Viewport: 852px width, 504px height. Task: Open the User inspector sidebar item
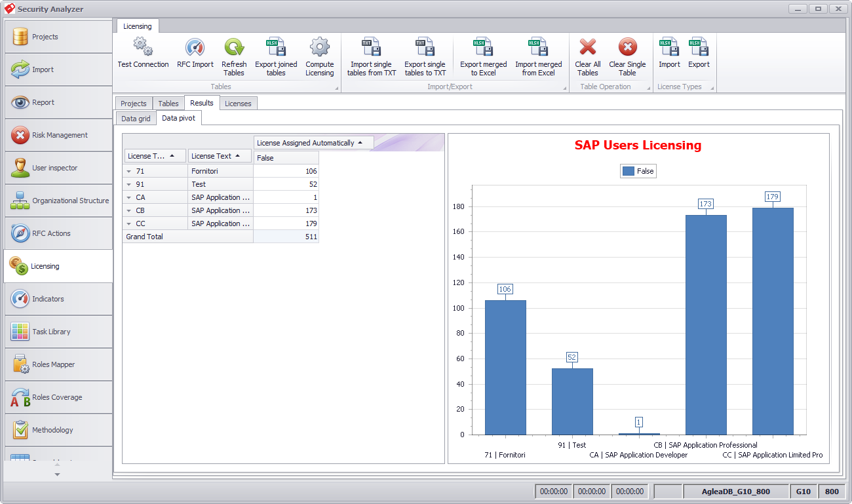tap(58, 168)
